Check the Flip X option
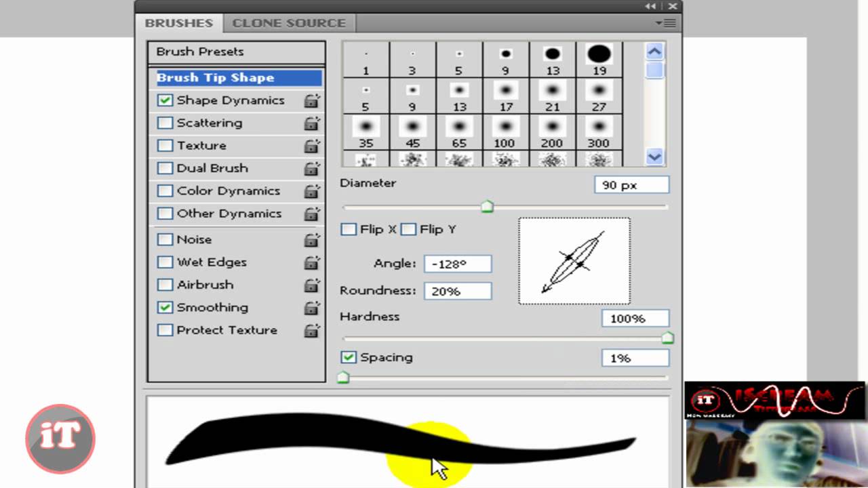The width and height of the screenshot is (868, 488). [x=349, y=229]
